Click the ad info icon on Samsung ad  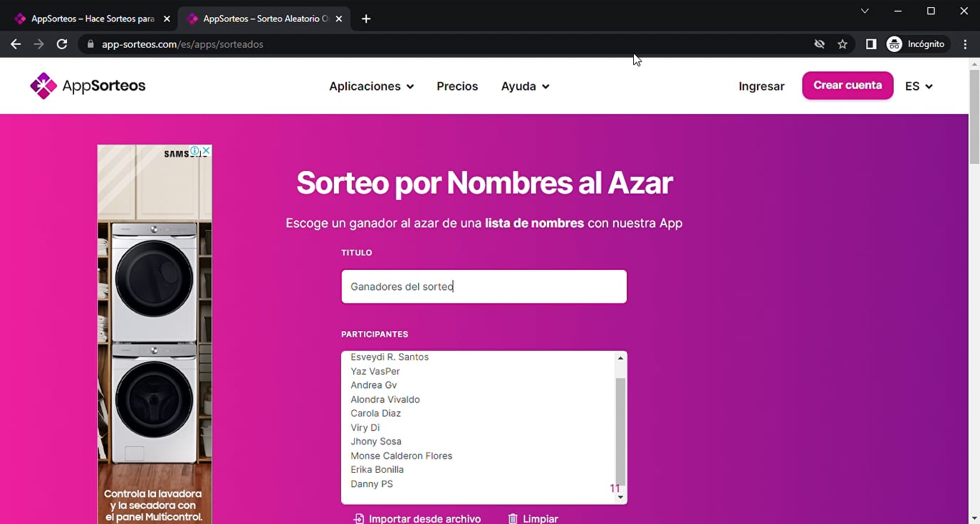[x=194, y=151]
